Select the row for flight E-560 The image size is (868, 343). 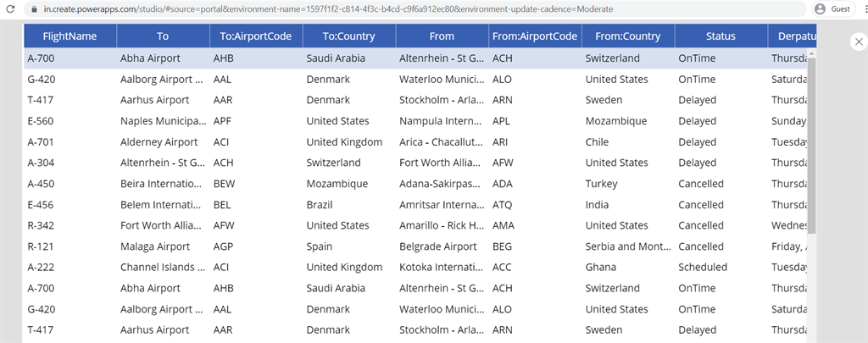pyautogui.click(x=41, y=121)
